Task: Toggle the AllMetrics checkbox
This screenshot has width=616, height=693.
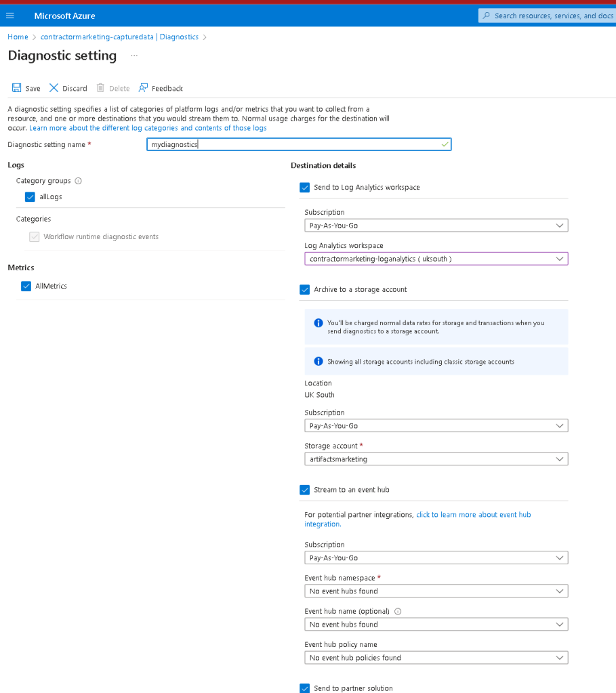Action: tap(26, 286)
